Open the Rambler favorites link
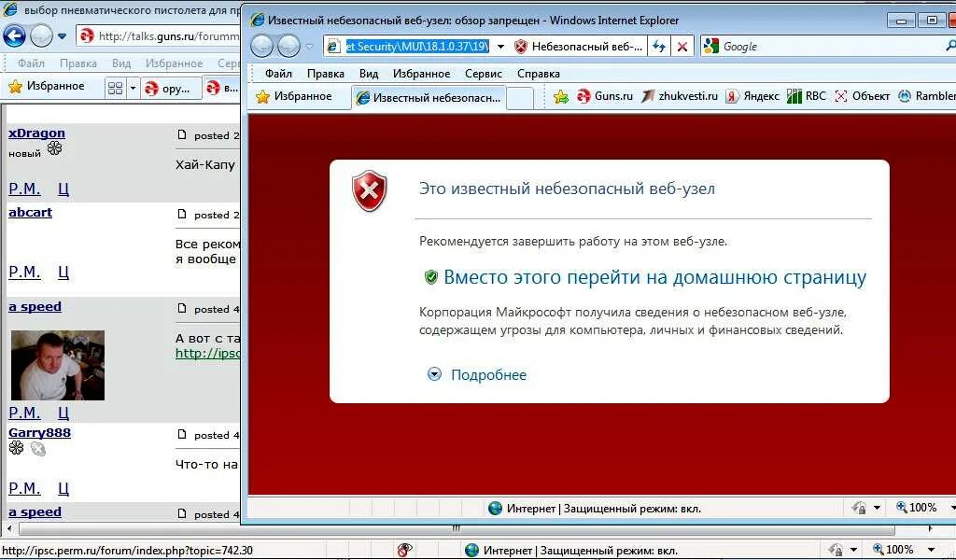Viewport: 956px width, 560px height. [x=927, y=96]
